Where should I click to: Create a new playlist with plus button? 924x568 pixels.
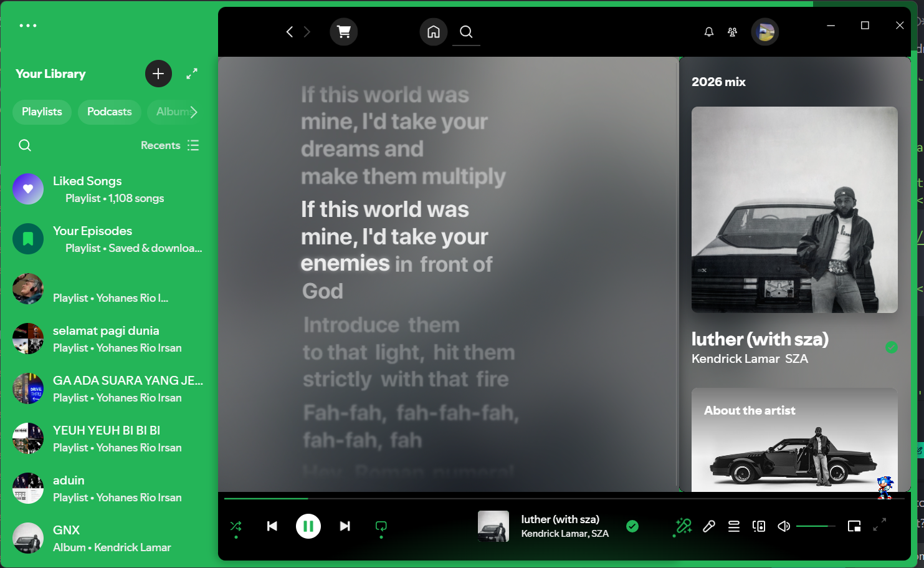tap(158, 74)
